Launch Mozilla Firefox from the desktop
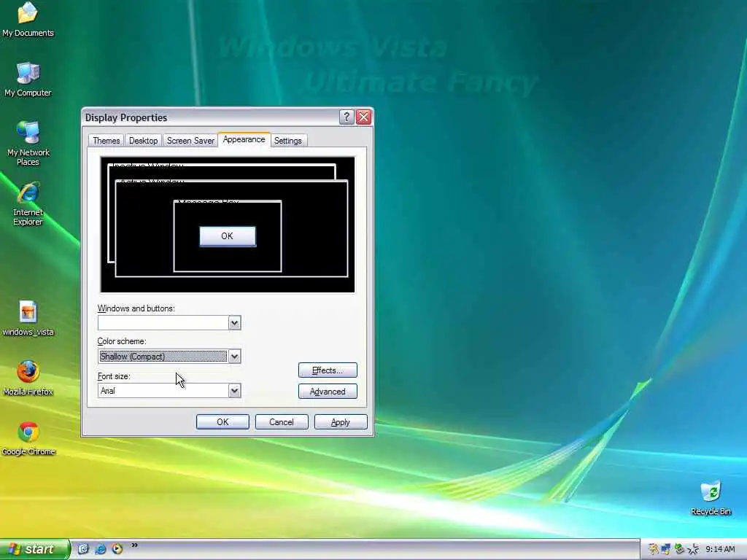The width and height of the screenshot is (747, 560). 28,378
